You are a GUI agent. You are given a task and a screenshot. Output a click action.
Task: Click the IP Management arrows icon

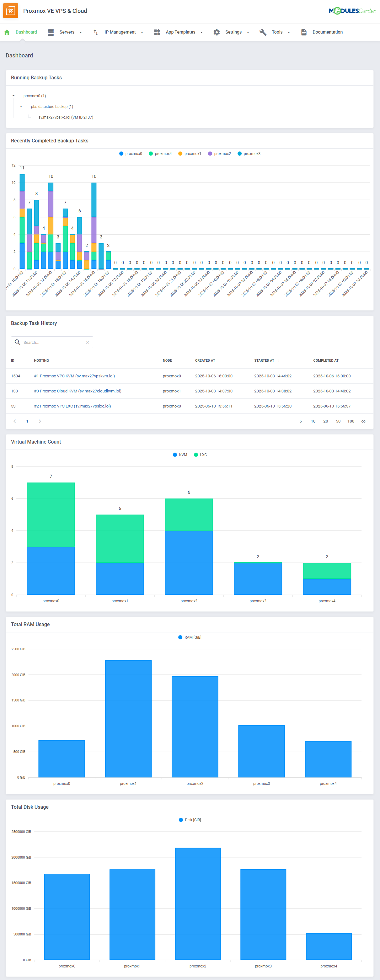pyautogui.click(x=96, y=32)
